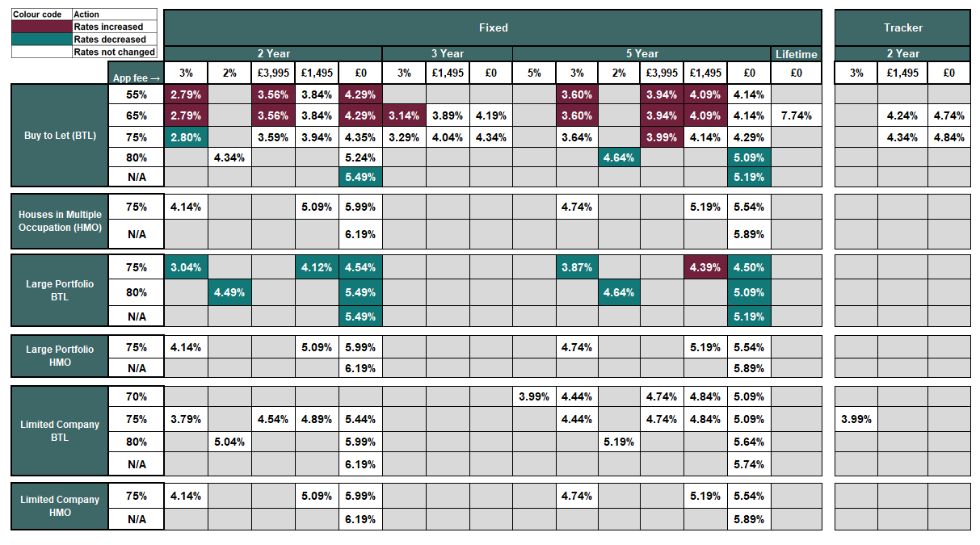Click the teal 'Rates decreased' colour swatch
The width and height of the screenshot is (980, 545).
click(x=41, y=39)
